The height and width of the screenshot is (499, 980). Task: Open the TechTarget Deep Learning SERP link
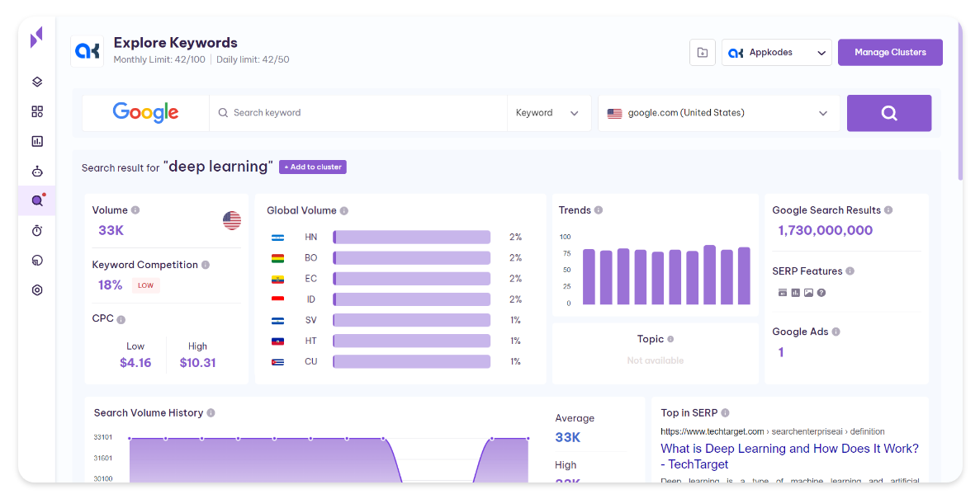789,457
